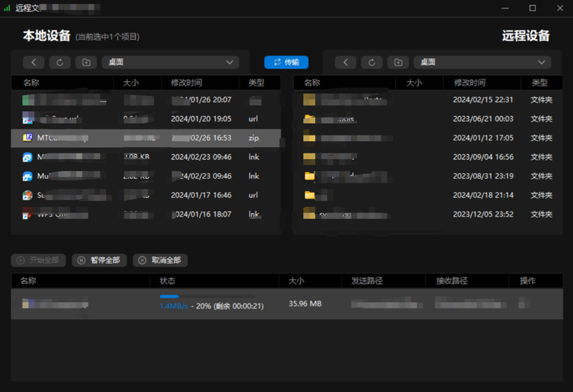Select local url file modified 2024/01/17 16:46
This screenshot has width=573, height=392.
[x=146, y=195]
